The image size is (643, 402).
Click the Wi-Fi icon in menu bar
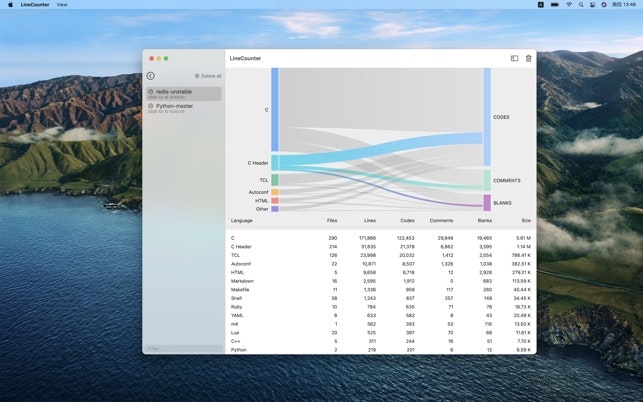pos(569,5)
